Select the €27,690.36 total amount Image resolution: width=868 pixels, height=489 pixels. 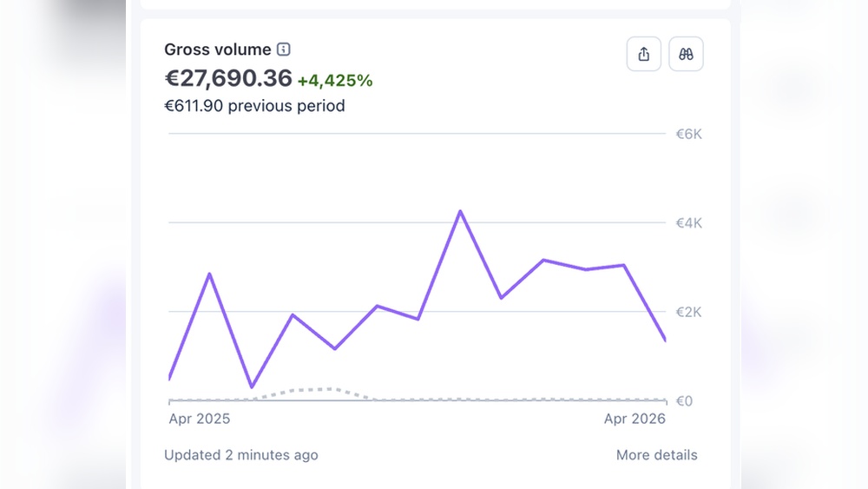[228, 78]
